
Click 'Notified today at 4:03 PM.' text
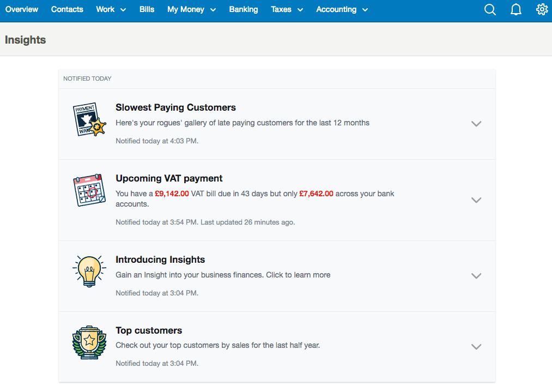point(157,141)
